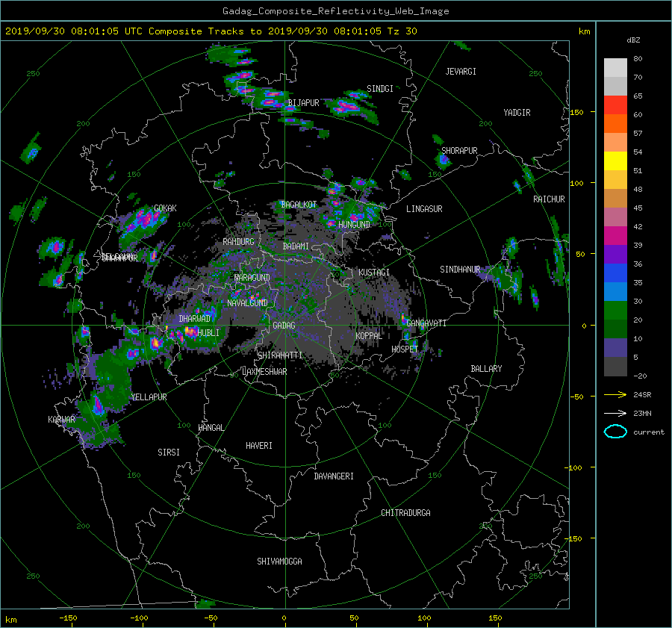Click the SINDHANUR city label
This screenshot has width=672, height=628.
[x=460, y=270]
